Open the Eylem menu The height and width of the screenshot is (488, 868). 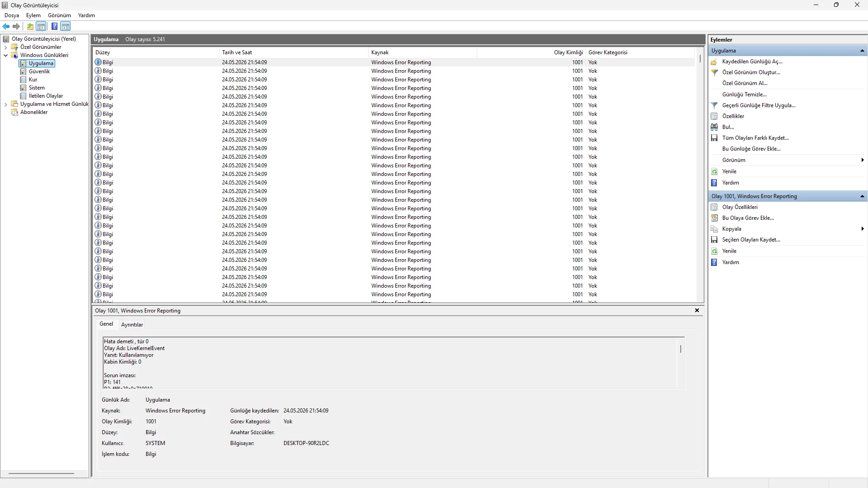pyautogui.click(x=33, y=15)
